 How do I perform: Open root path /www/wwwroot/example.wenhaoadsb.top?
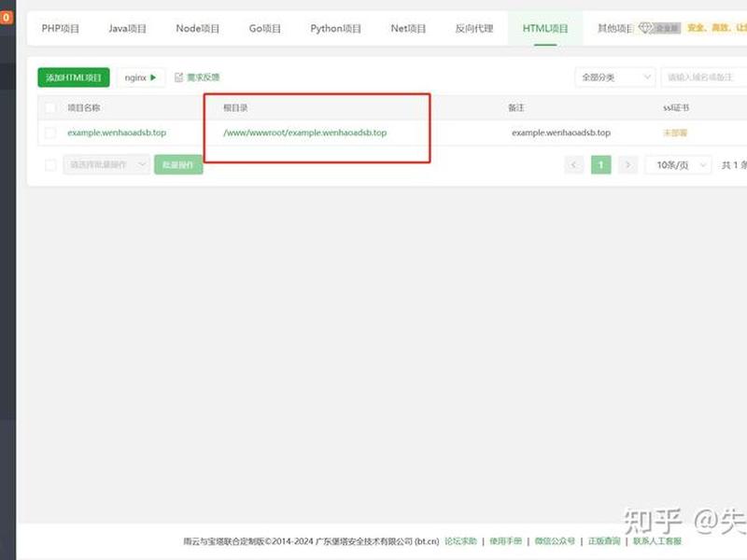tap(305, 133)
